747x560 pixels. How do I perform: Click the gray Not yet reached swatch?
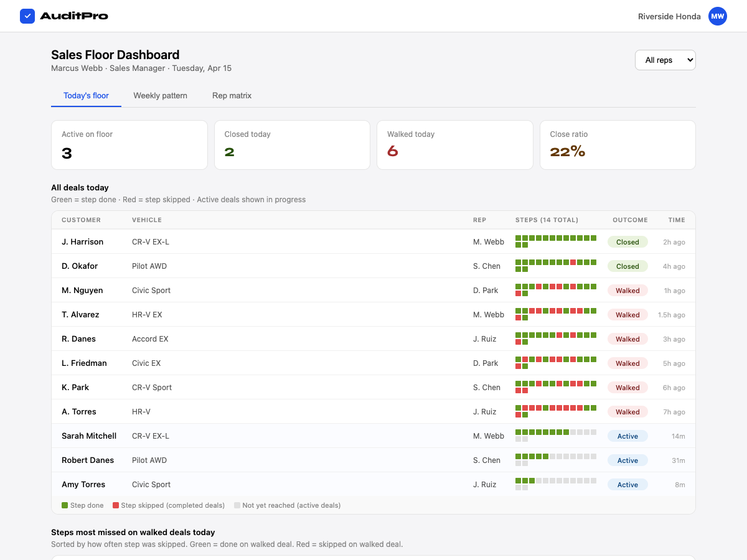point(237,505)
